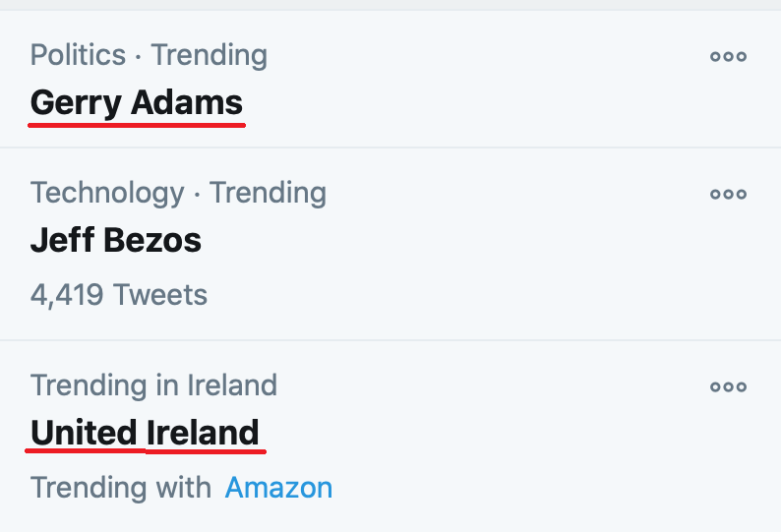The width and height of the screenshot is (781, 532).
Task: Click red underline beneath Gerry Adams
Action: tap(137, 125)
